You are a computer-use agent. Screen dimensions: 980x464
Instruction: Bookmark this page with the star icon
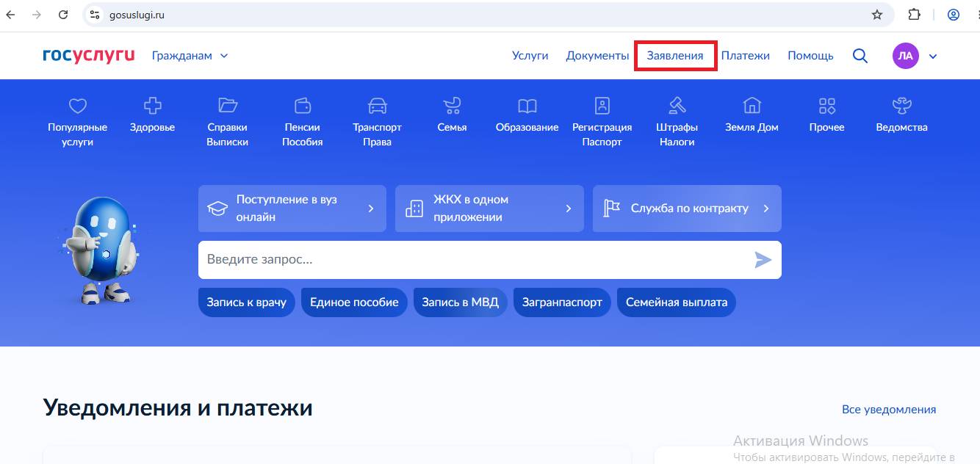pyautogui.click(x=876, y=15)
